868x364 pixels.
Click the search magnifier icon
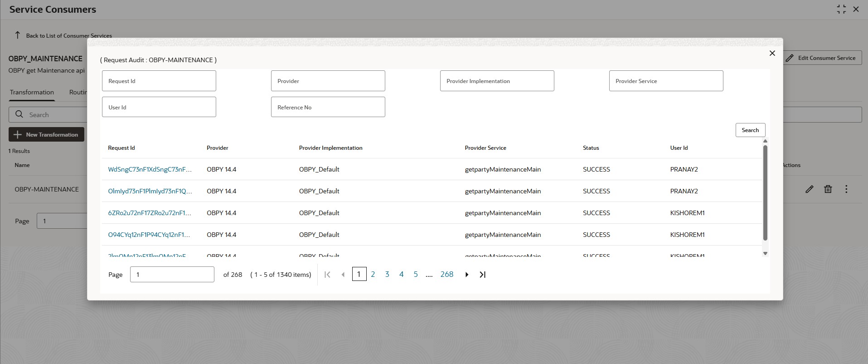click(x=19, y=114)
